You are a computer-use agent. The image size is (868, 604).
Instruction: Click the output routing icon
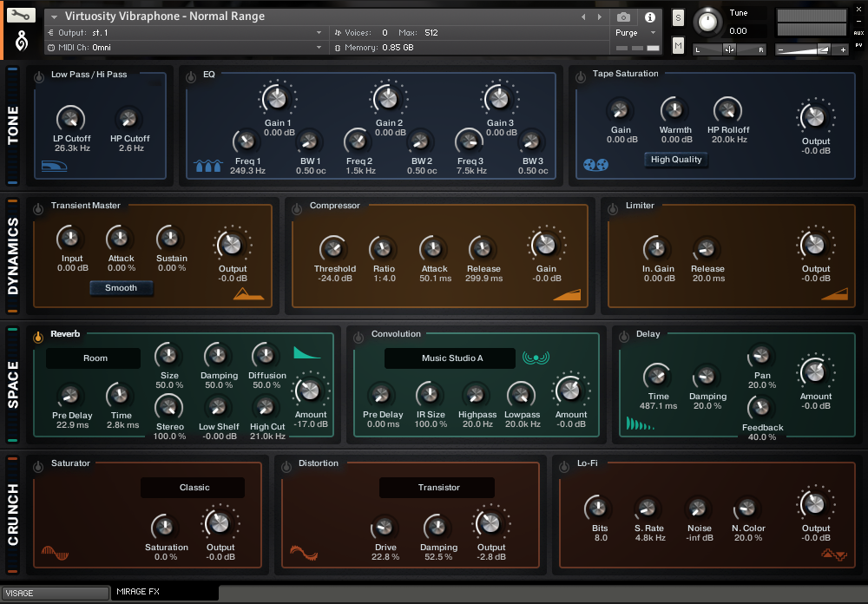51,33
